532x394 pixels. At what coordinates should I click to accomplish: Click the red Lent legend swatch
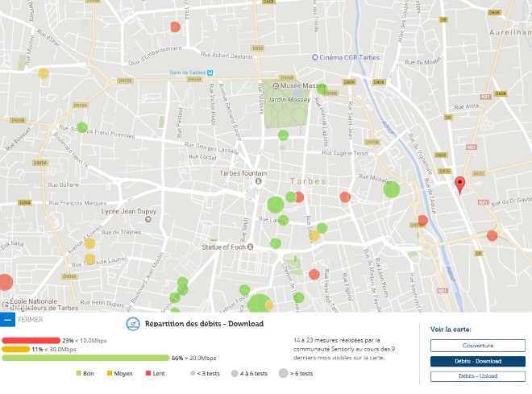[x=148, y=374]
